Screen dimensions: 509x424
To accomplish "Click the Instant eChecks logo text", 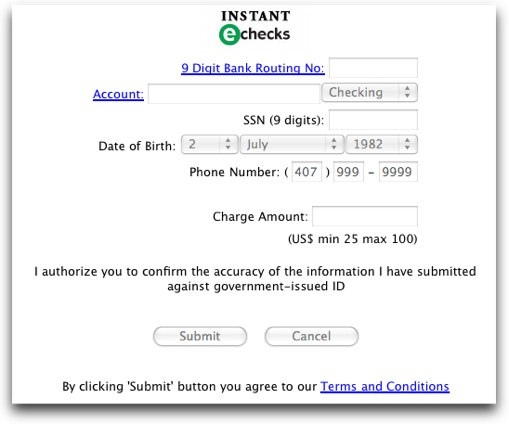I will coord(255,27).
